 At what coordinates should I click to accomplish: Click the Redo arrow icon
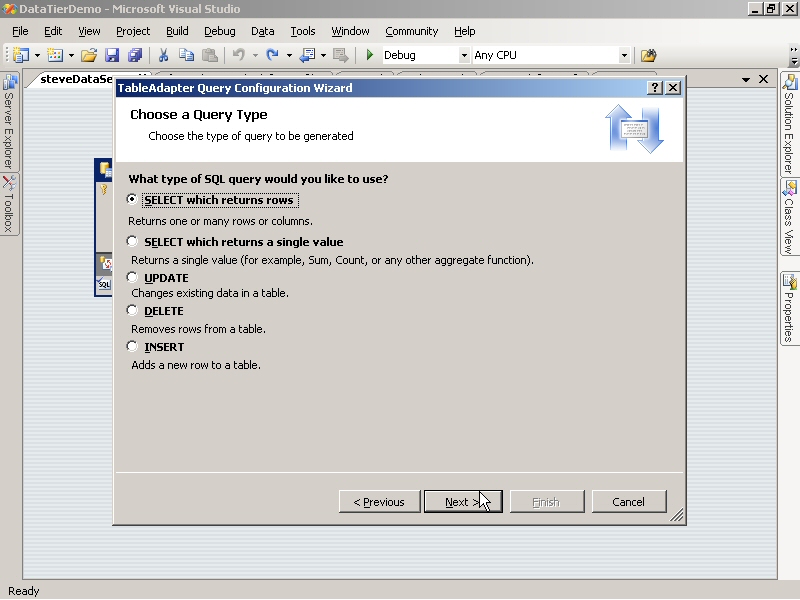272,55
